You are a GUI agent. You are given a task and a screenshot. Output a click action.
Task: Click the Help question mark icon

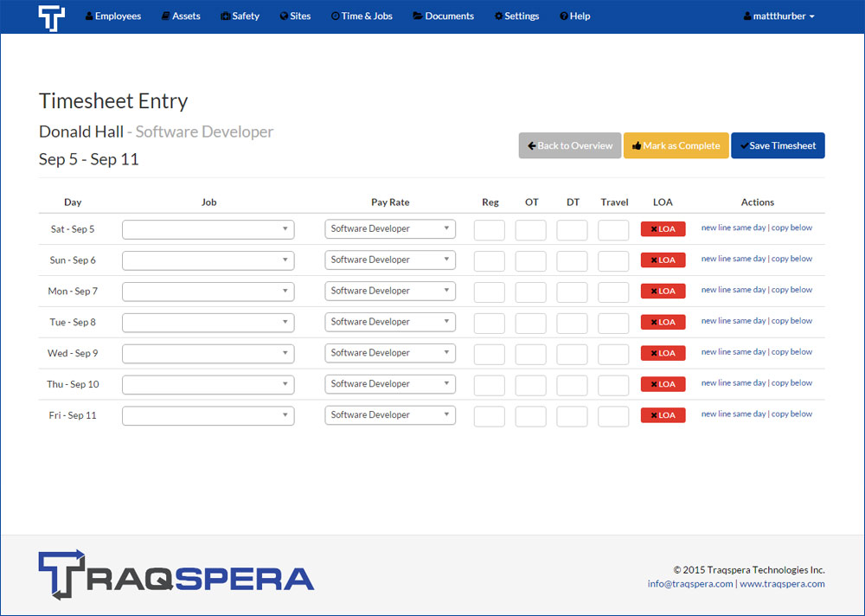562,16
